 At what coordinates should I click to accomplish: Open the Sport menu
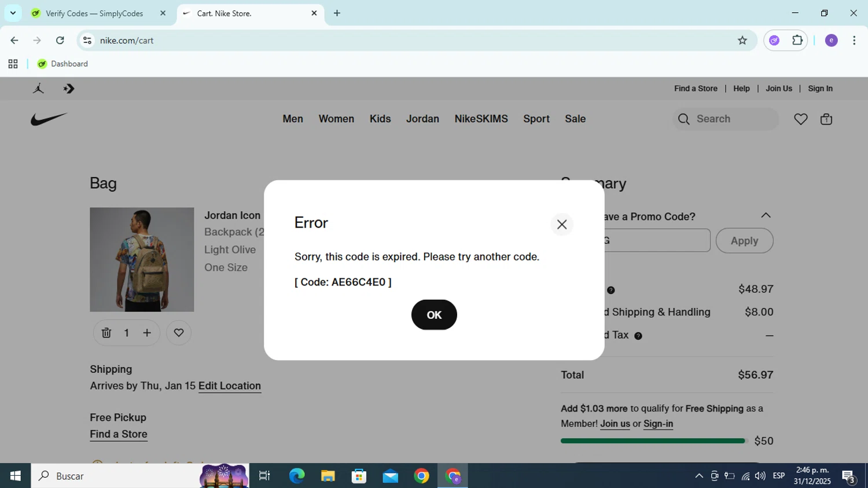click(536, 119)
